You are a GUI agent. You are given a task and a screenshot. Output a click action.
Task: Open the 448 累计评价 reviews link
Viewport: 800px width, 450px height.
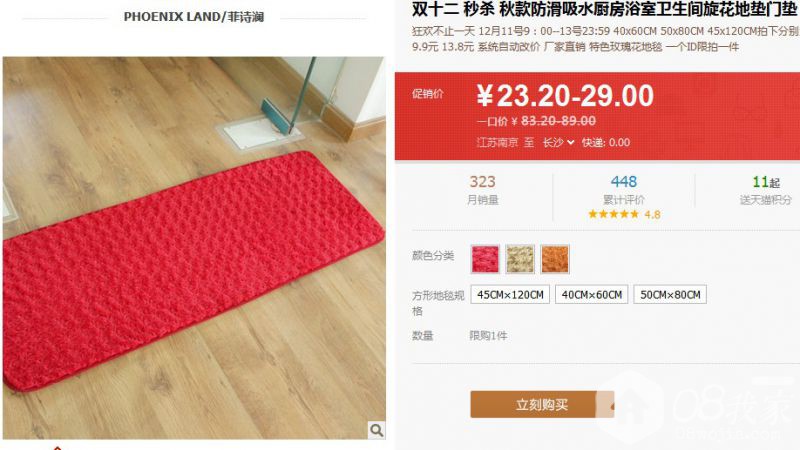[623, 190]
